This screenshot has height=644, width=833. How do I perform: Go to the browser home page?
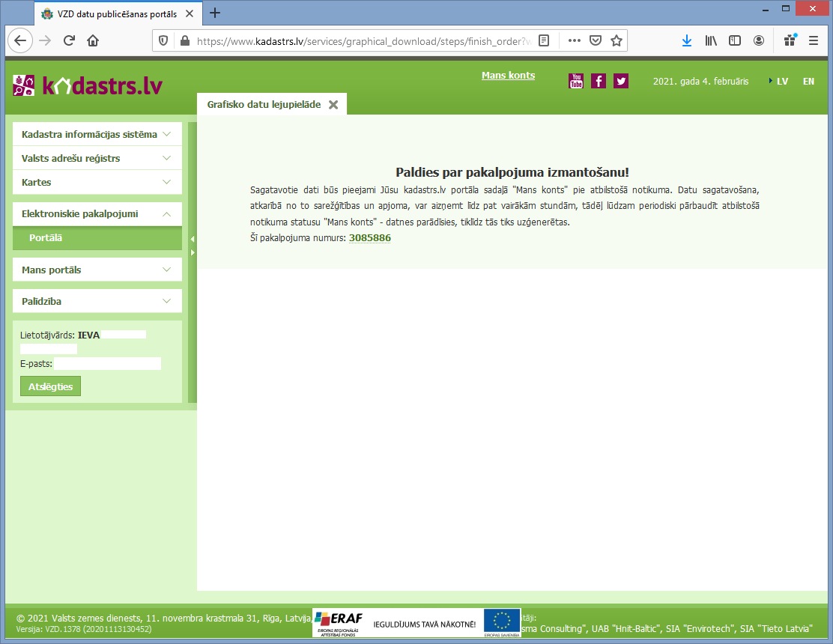click(93, 41)
